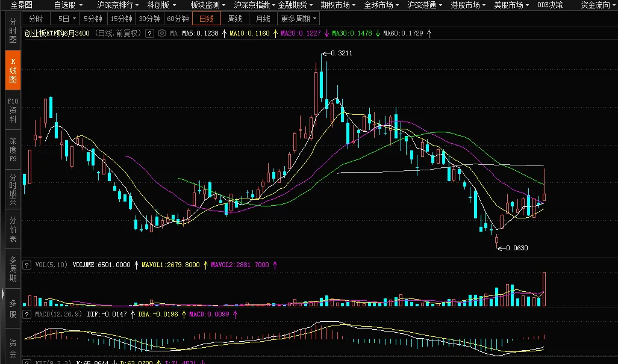618x364 pixels.
Task: Expand the 更多周期 dropdown
Action: (x=298, y=19)
